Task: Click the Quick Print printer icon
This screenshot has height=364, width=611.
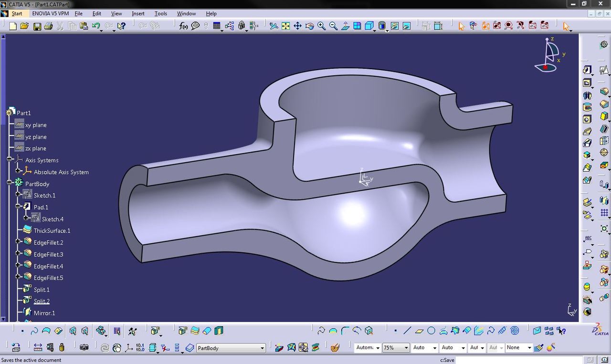Action: point(48,26)
